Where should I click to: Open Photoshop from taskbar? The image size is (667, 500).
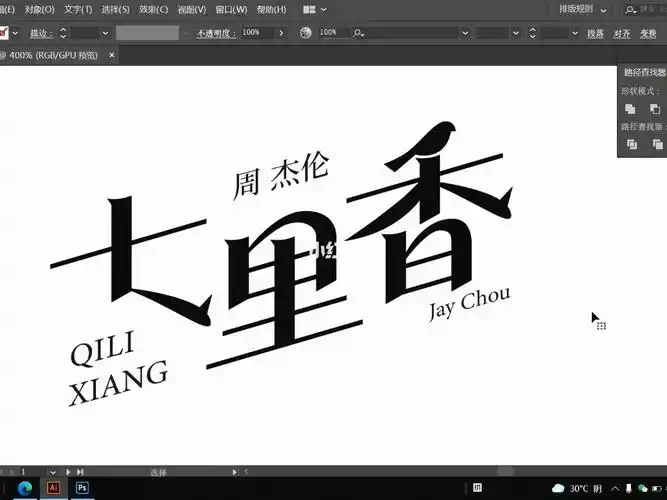coord(82,488)
